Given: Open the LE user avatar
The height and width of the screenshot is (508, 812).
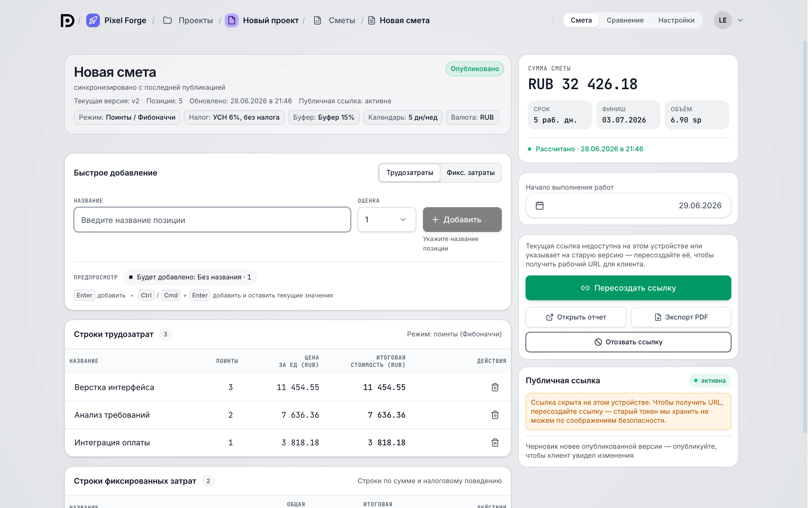Looking at the screenshot, I should (722, 21).
